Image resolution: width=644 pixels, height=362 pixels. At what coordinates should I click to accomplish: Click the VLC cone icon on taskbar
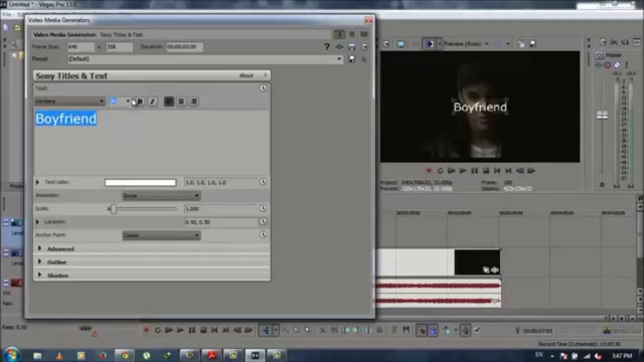[x=59, y=355]
